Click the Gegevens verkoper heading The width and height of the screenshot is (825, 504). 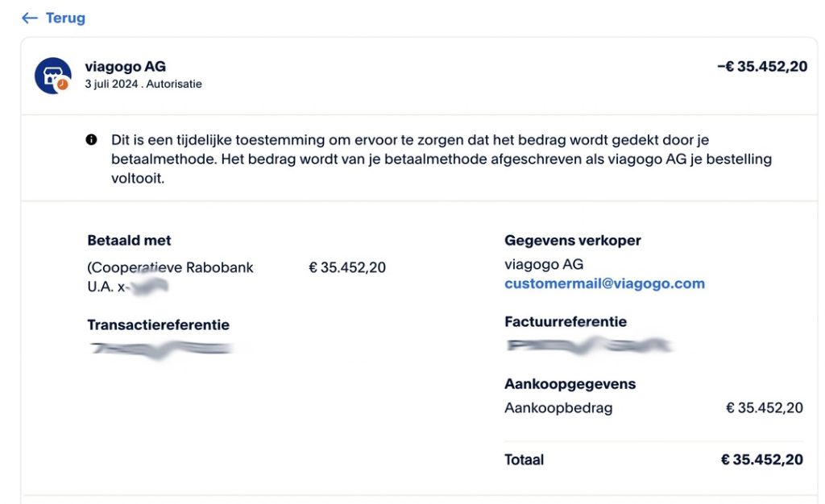coord(572,240)
